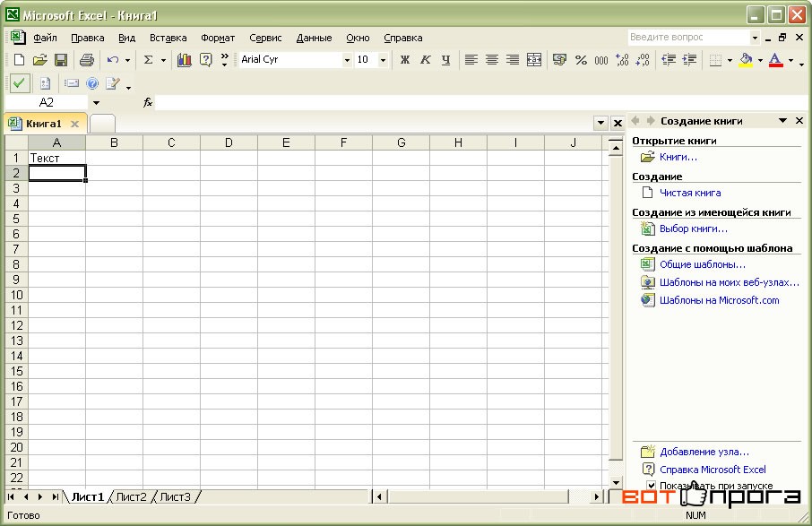The height and width of the screenshot is (526, 812).
Task: Open the task pane 'Создание книги' dropdown
Action: point(782,121)
